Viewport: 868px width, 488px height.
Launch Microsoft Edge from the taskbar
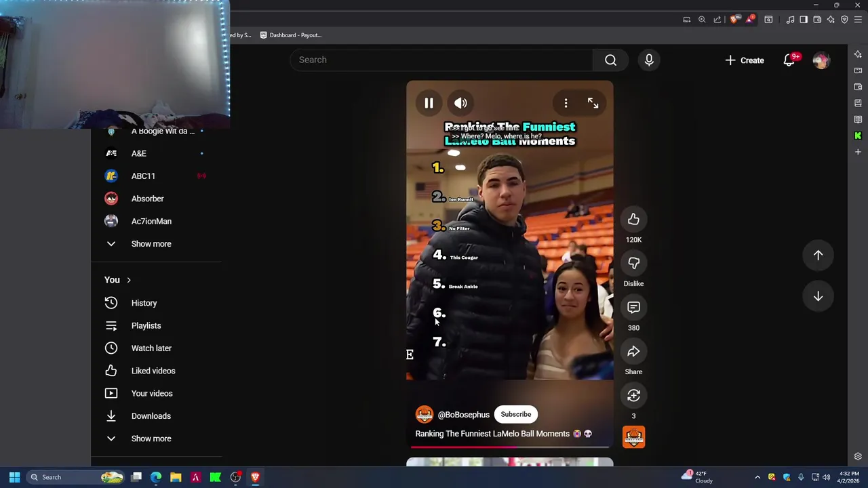(156, 477)
